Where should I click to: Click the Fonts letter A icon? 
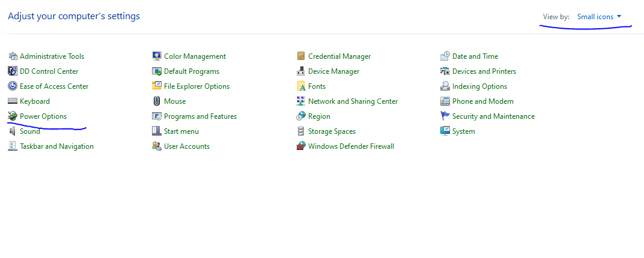[301, 86]
